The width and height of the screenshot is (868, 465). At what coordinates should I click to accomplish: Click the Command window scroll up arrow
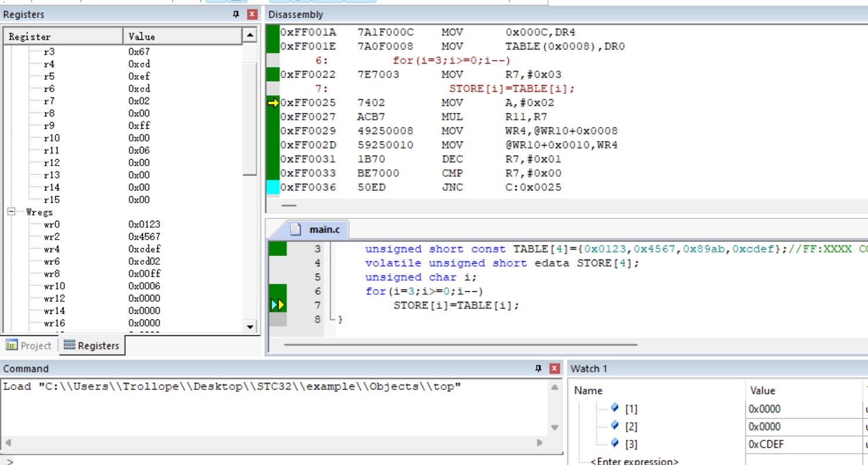pyautogui.click(x=555, y=387)
